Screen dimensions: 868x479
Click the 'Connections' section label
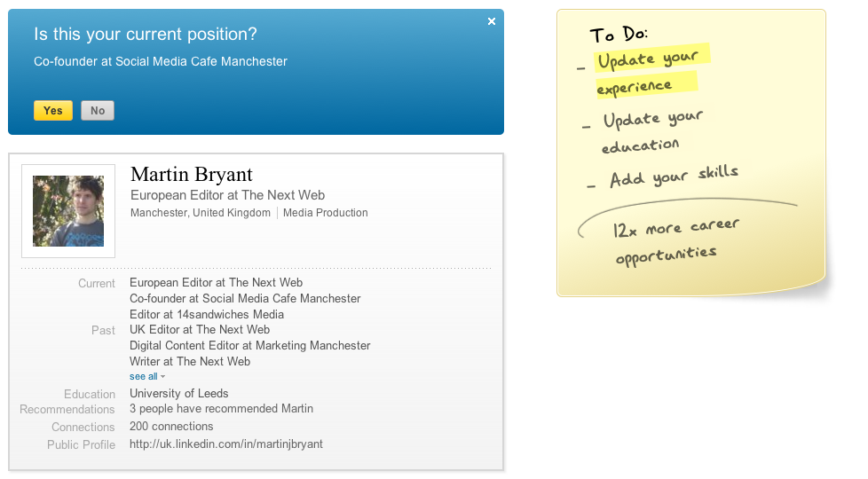tap(83, 428)
